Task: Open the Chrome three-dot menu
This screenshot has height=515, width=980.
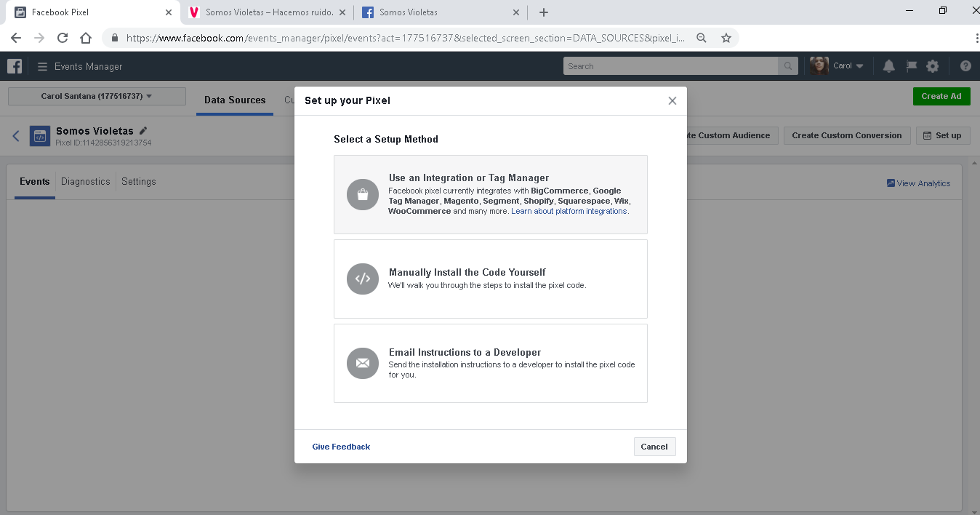Action: [976, 38]
